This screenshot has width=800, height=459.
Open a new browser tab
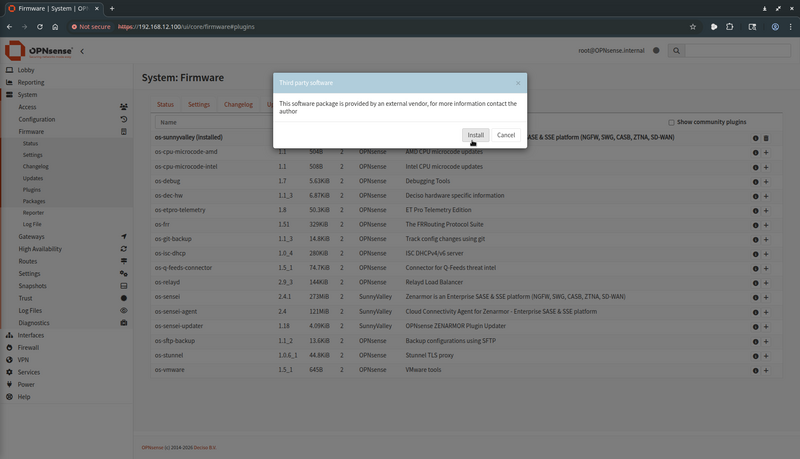tap(112, 8)
